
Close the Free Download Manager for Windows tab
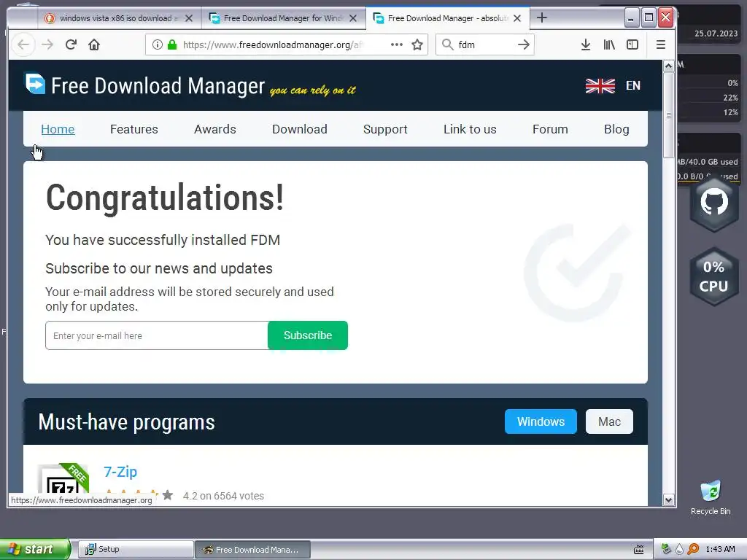pos(353,18)
